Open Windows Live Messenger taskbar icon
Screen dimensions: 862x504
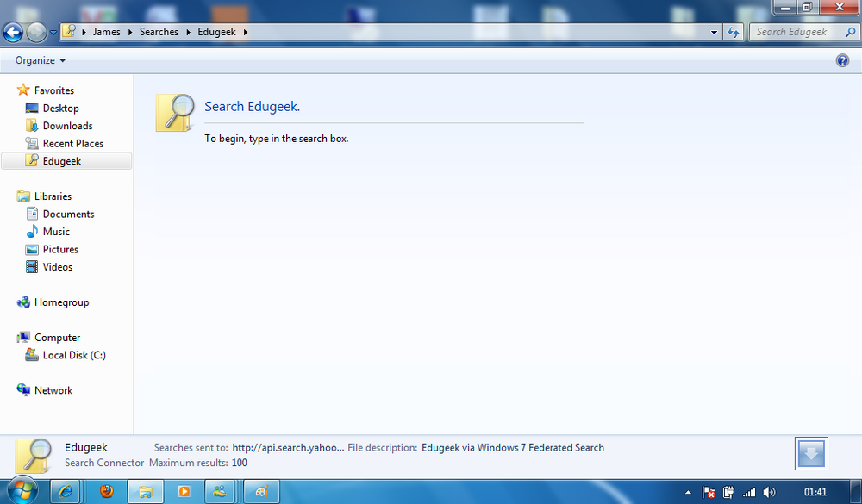click(x=220, y=491)
